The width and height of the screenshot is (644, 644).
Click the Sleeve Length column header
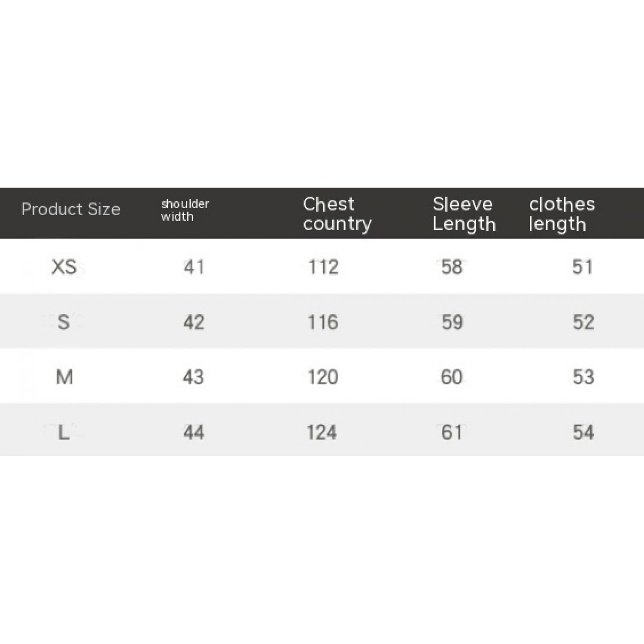(464, 214)
